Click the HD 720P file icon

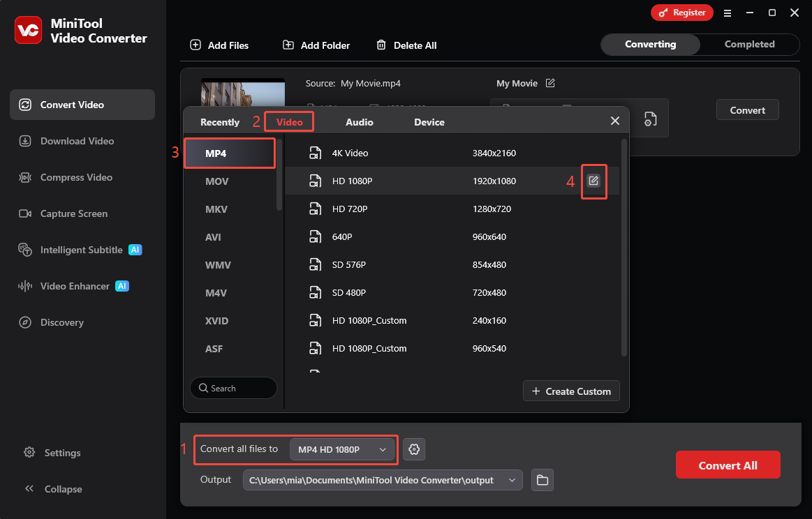point(315,209)
